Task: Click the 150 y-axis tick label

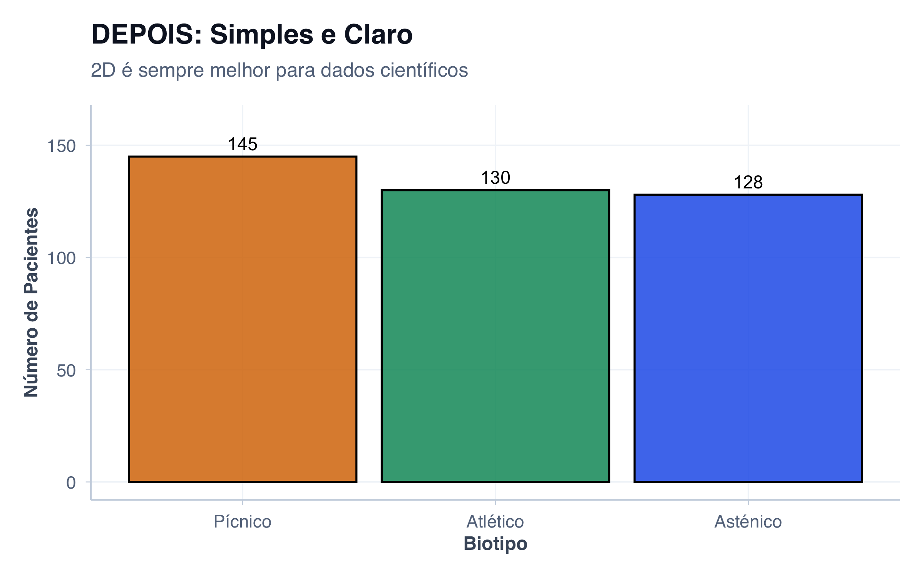Action: (61, 146)
